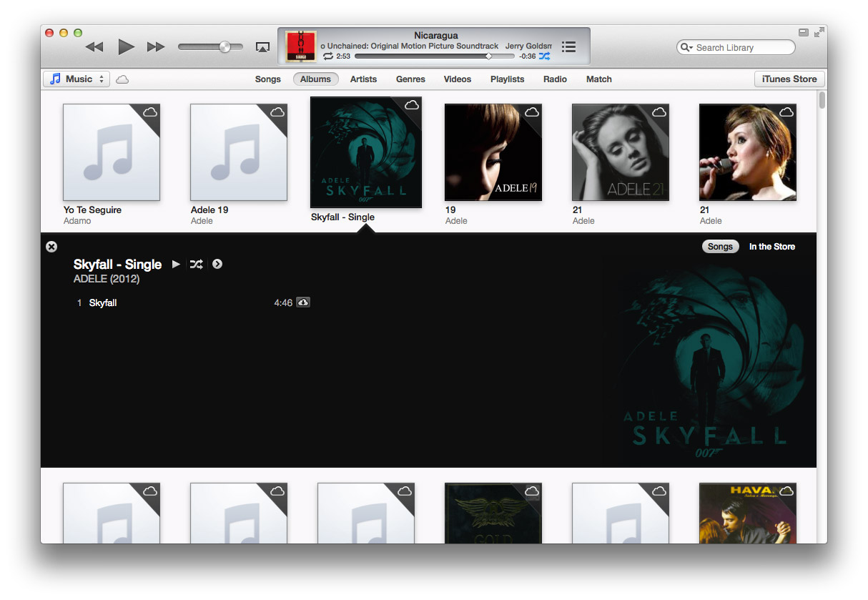
Task: Open the Up Next list icon
Action: click(568, 46)
